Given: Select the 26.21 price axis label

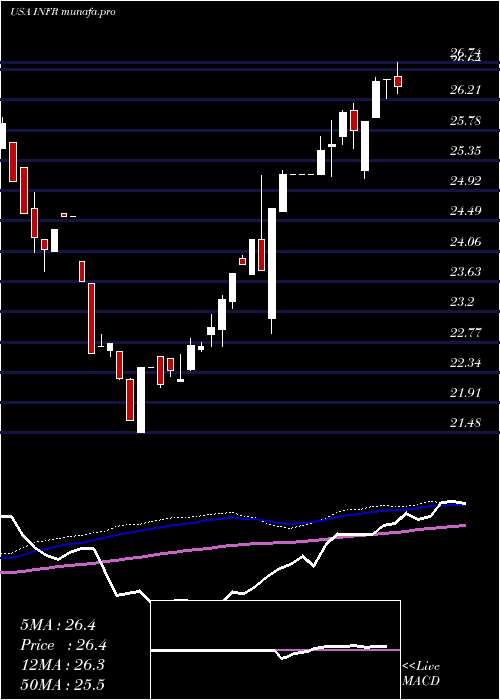Looking at the screenshot, I should pos(465,90).
